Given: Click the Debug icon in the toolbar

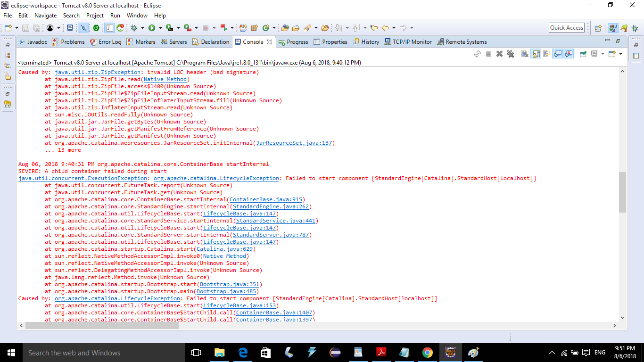Looking at the screenshot, I should click(133, 27).
